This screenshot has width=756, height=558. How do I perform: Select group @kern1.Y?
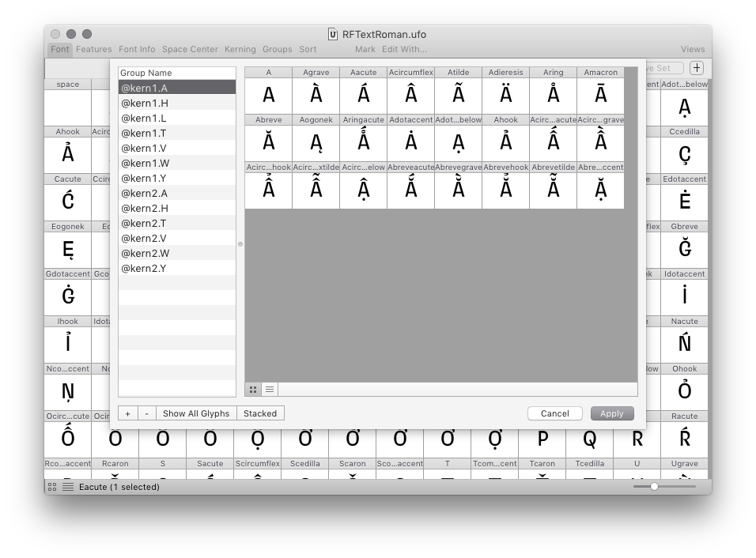click(177, 179)
